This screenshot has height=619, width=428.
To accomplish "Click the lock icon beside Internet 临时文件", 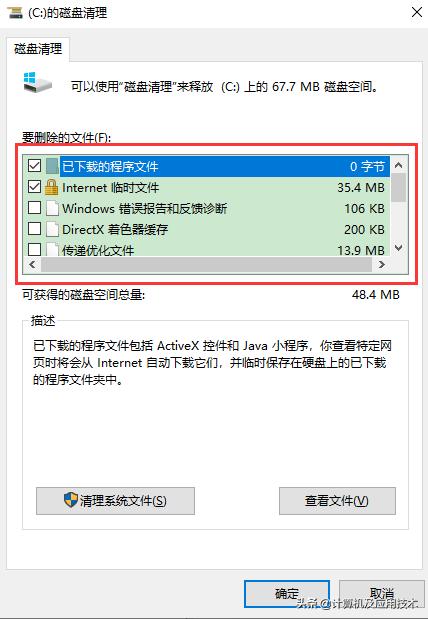I will 51,187.
